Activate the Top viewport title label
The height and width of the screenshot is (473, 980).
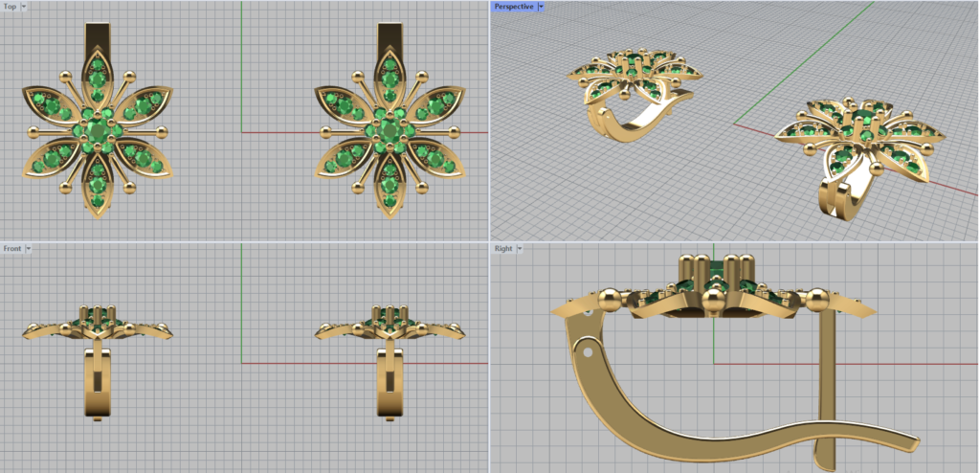pyautogui.click(x=10, y=7)
